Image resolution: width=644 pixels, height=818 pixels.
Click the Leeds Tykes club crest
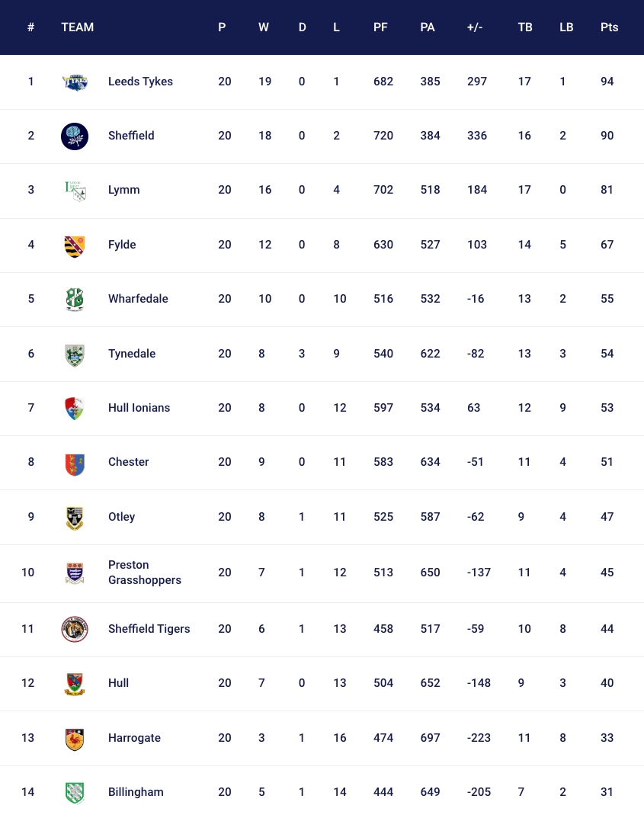(75, 82)
